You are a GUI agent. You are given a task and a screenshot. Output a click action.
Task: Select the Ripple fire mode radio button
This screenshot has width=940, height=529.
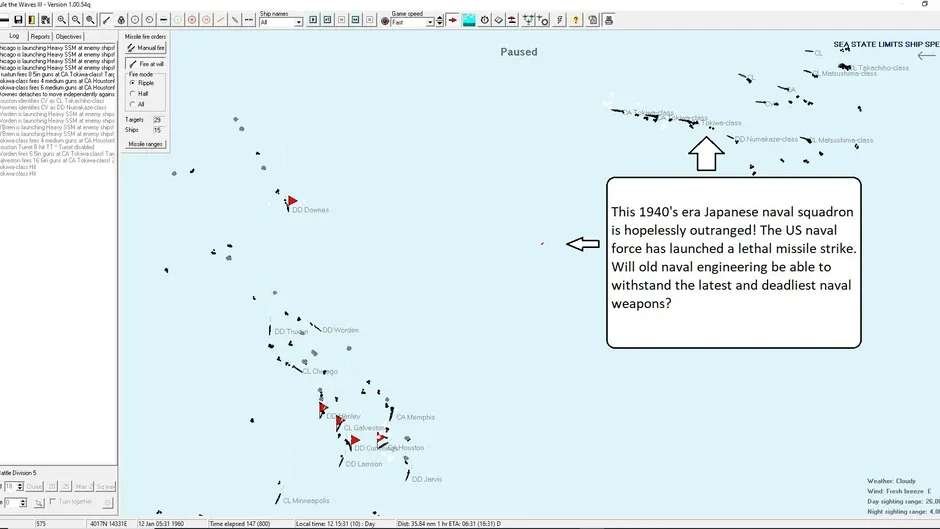[x=133, y=83]
